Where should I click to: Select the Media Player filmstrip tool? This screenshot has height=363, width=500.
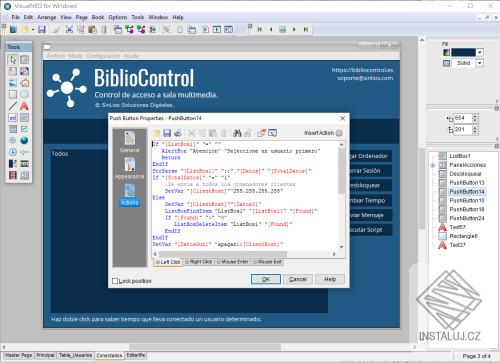click(24, 164)
